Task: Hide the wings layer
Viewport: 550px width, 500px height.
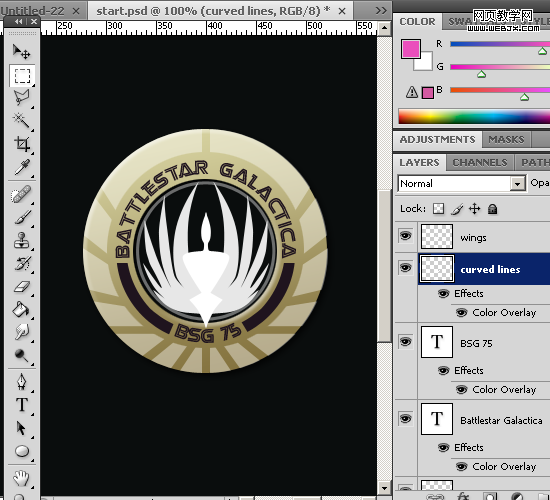Action: click(x=405, y=236)
